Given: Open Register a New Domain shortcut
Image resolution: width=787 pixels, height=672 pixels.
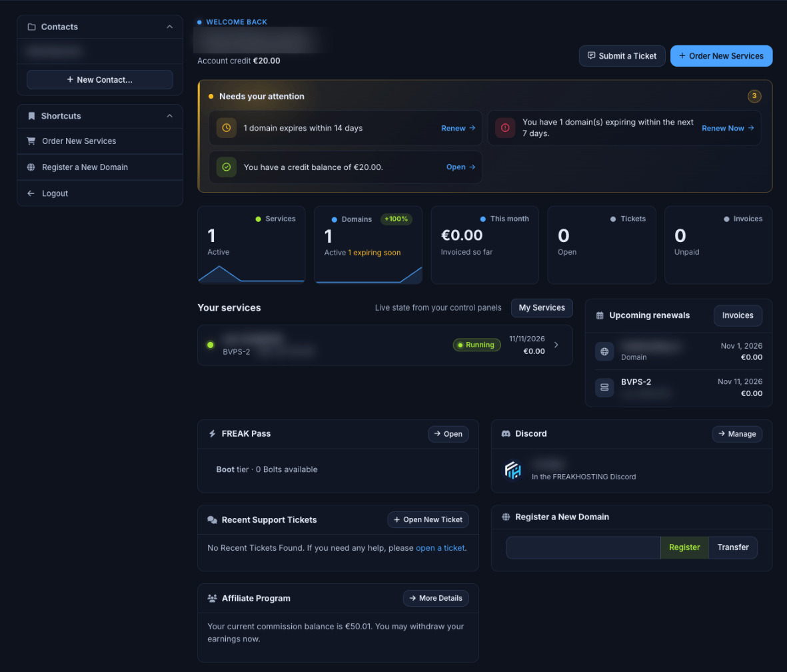Looking at the screenshot, I should point(100,167).
